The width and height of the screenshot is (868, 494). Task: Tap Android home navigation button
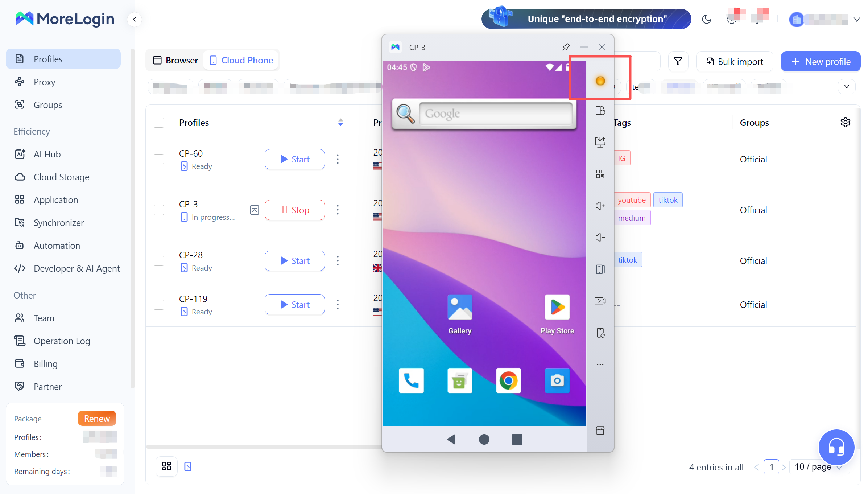[x=484, y=439]
